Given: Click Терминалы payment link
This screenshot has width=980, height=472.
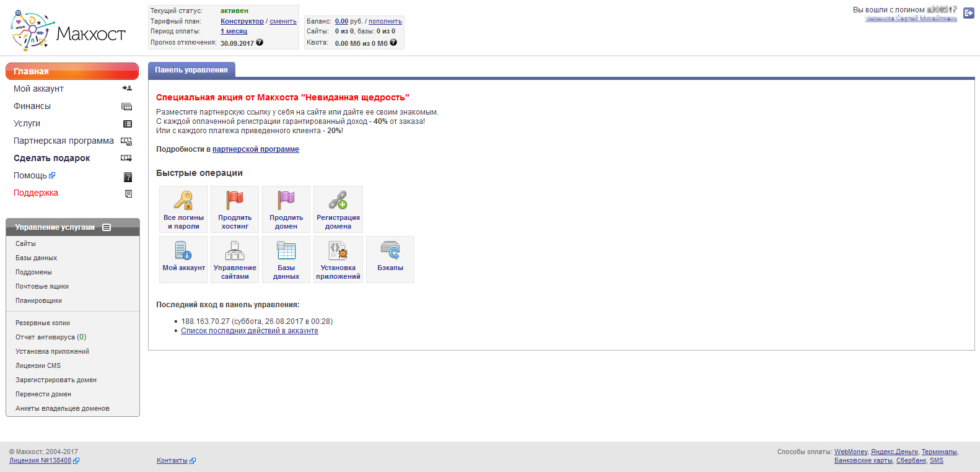Looking at the screenshot, I should click(x=939, y=452).
